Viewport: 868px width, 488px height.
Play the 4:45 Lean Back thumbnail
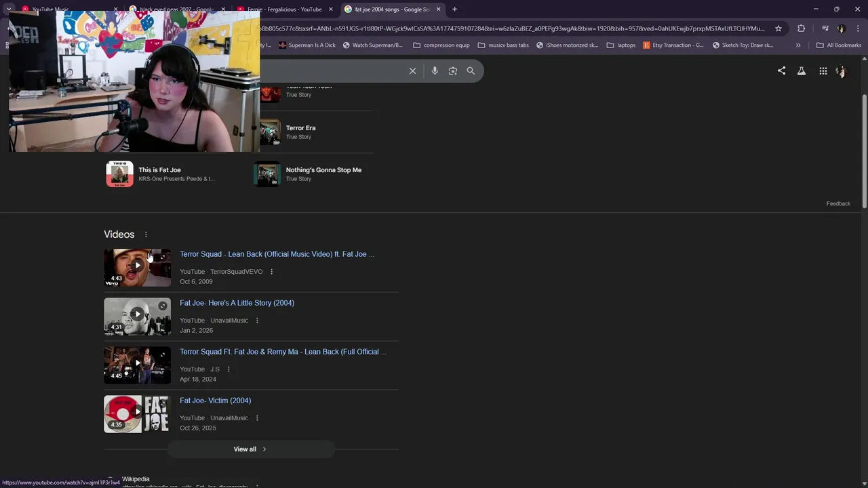click(x=137, y=365)
